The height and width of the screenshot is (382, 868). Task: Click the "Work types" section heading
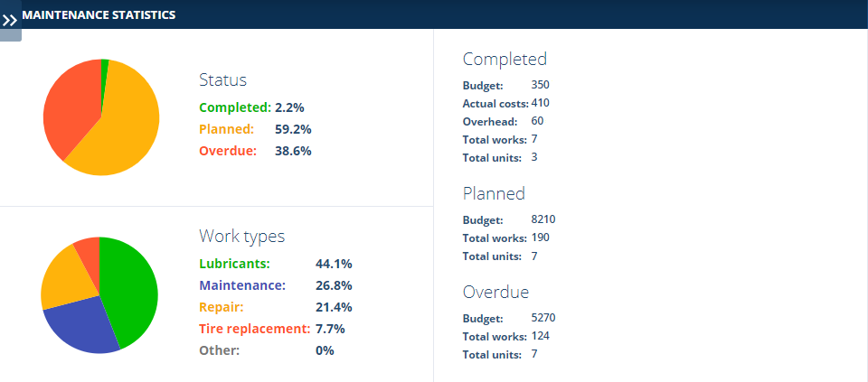pos(241,237)
